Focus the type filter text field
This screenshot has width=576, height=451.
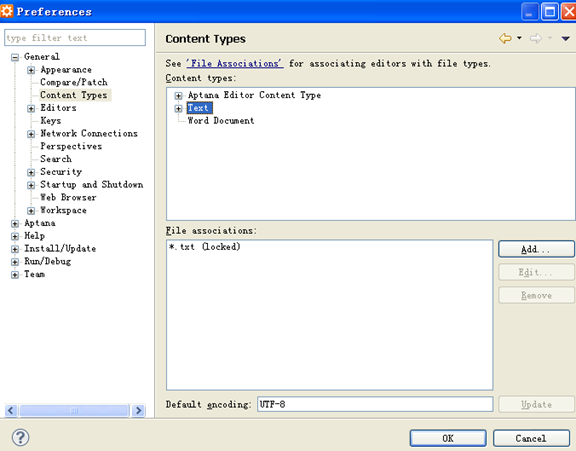75,38
